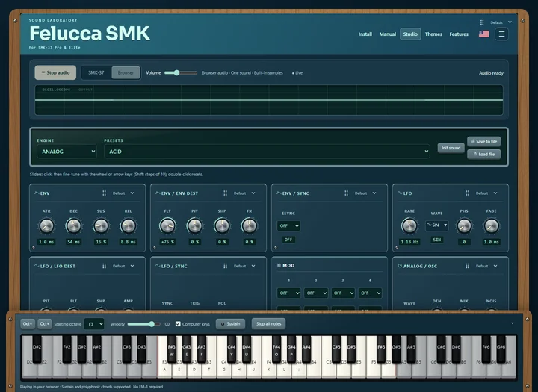Click the ENV DEST FX knob

(249, 225)
